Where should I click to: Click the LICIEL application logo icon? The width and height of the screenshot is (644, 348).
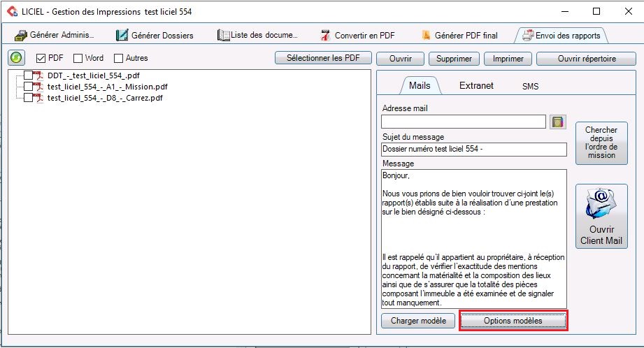10,11
